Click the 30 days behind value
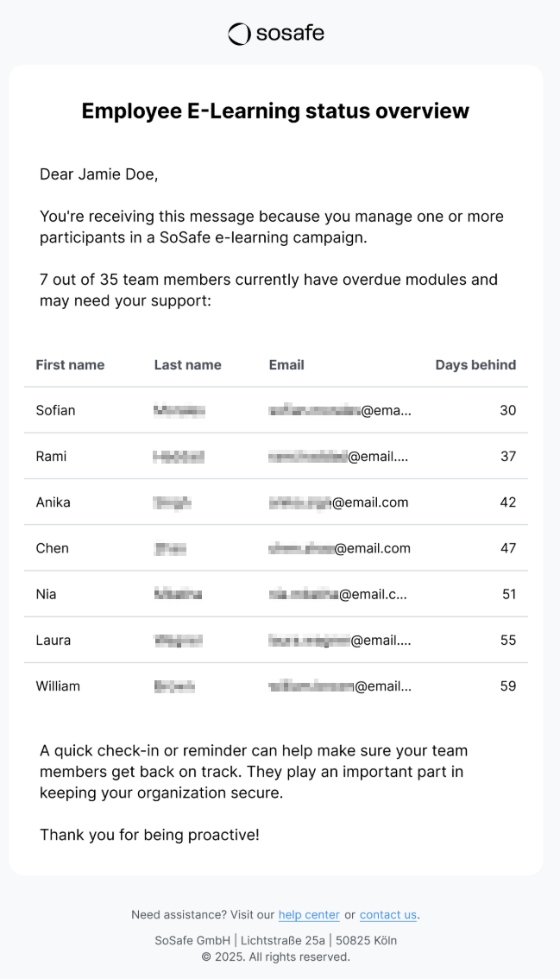The width and height of the screenshot is (560, 979). click(x=507, y=410)
